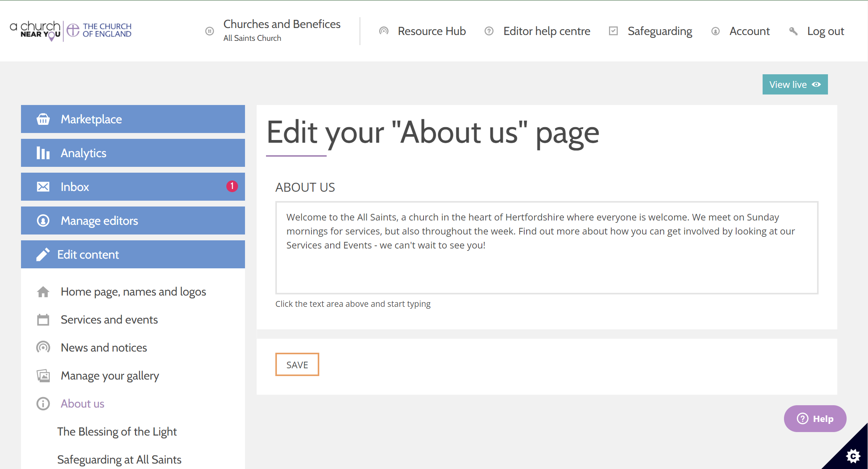Click the View live button
Viewport: 868px width, 469px height.
(795, 84)
